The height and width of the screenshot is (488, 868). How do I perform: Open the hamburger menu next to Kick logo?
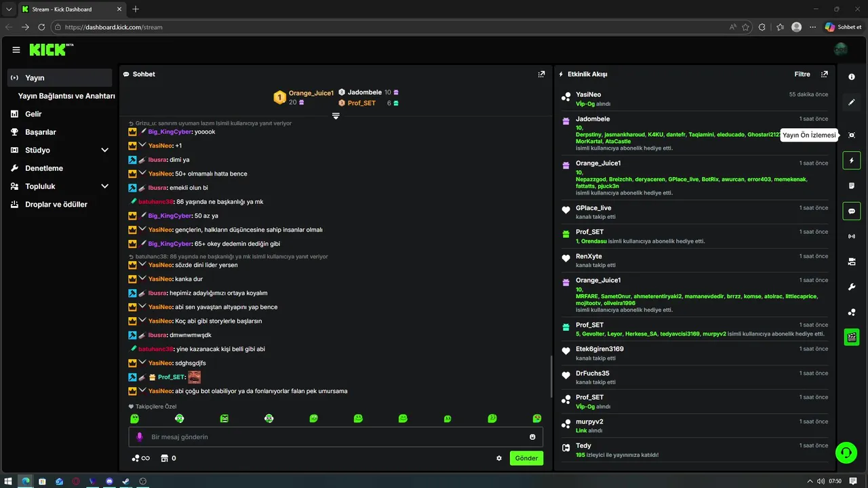point(16,49)
